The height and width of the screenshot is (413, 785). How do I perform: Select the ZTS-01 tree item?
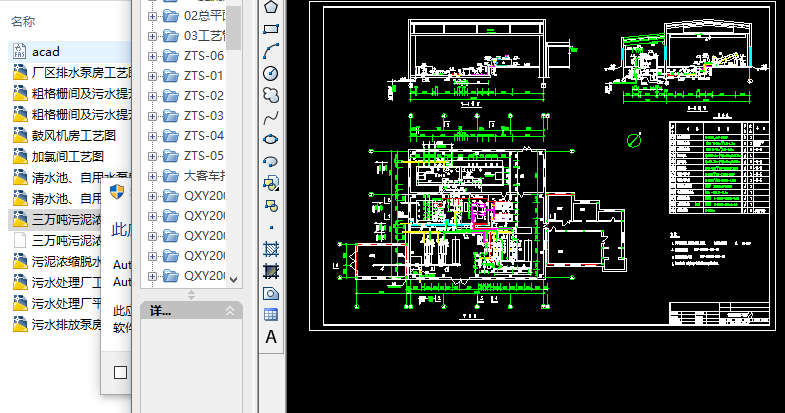pyautogui.click(x=204, y=76)
